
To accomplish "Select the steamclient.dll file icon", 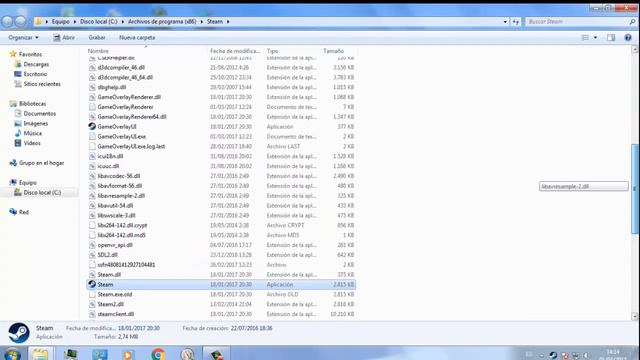I will tap(92, 314).
